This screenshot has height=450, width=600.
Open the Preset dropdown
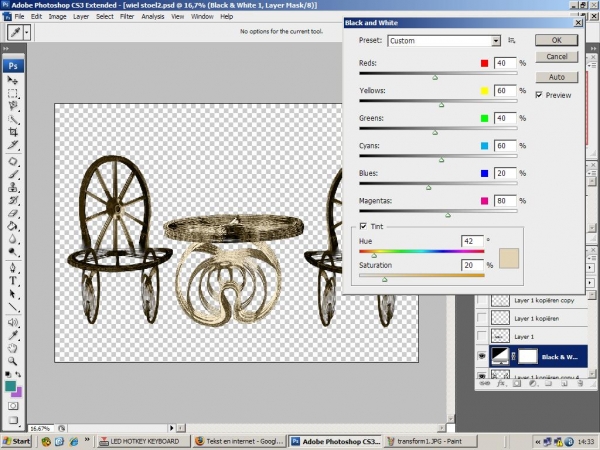pyautogui.click(x=444, y=41)
